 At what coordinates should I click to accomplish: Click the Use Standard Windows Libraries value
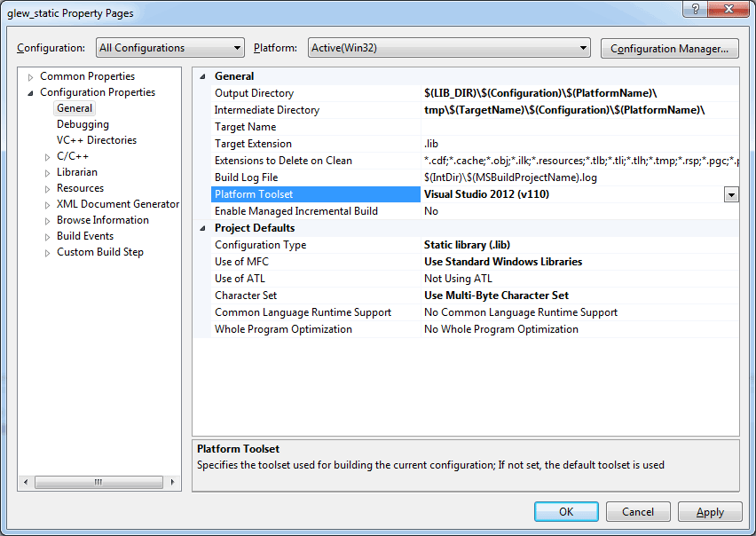(503, 262)
